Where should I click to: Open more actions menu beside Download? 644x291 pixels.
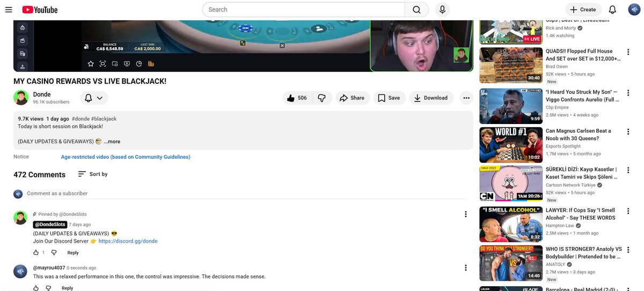coord(466,98)
